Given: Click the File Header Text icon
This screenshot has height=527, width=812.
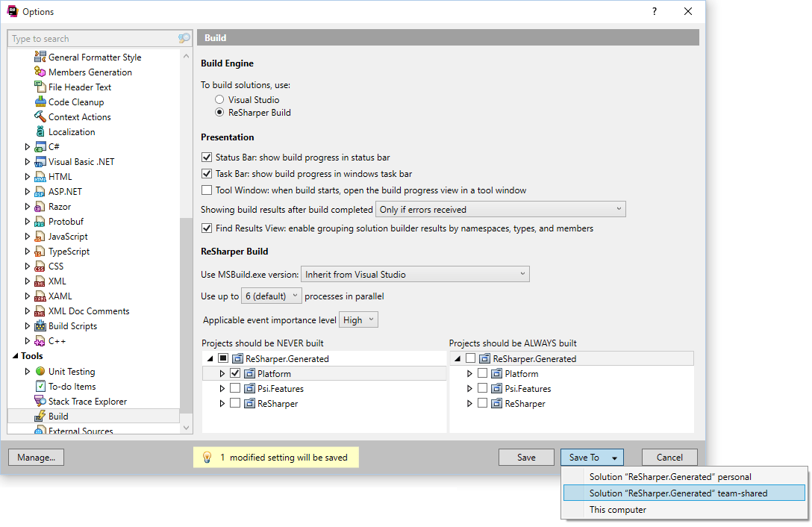Looking at the screenshot, I should (x=41, y=87).
